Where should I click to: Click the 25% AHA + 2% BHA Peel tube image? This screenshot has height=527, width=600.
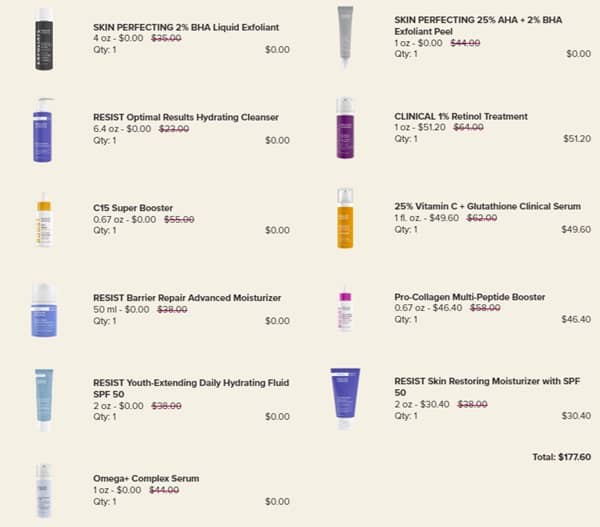point(345,35)
